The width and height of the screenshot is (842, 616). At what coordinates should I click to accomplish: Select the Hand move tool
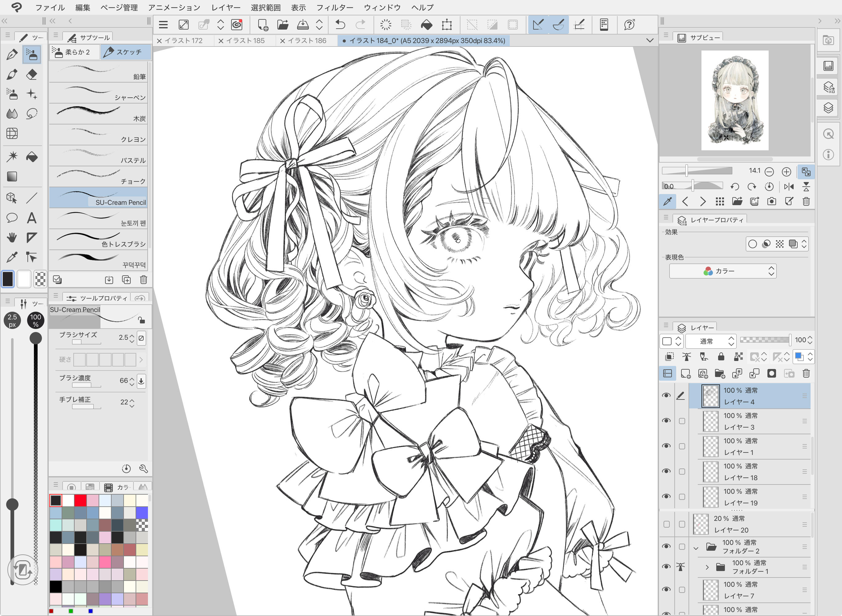(12, 237)
